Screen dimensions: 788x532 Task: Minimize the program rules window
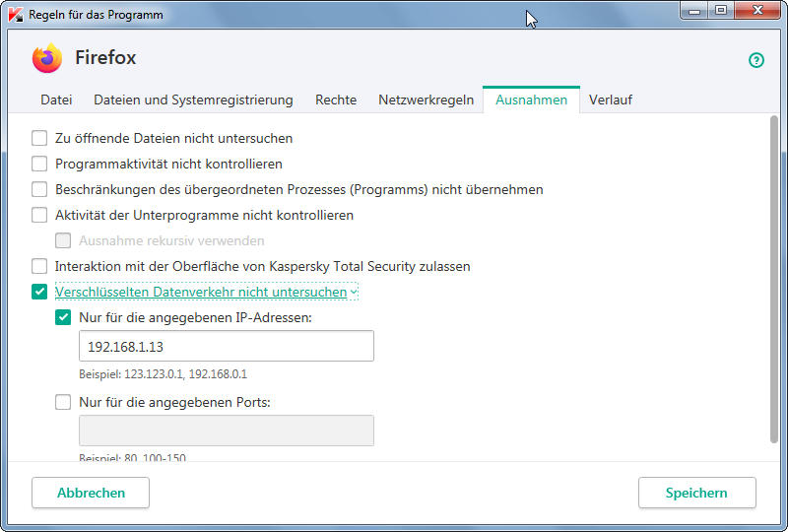[x=696, y=11]
